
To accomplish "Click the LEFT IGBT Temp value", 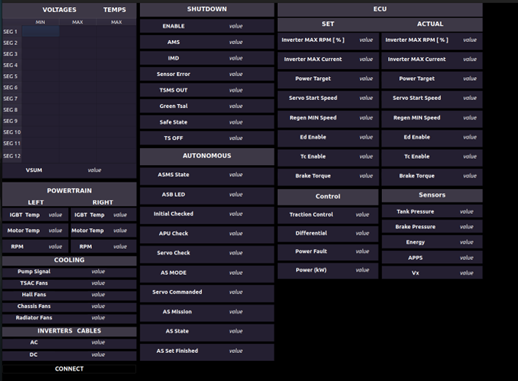I will (x=55, y=215).
